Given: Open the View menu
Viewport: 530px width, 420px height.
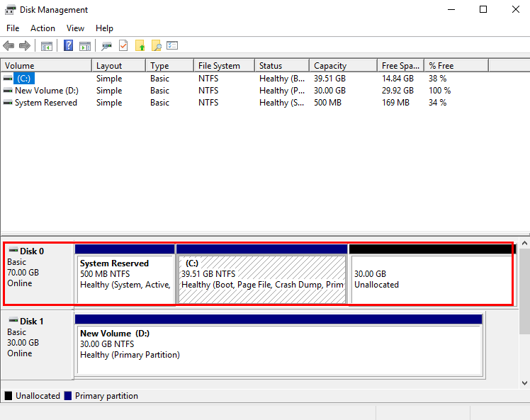Looking at the screenshot, I should (75, 28).
